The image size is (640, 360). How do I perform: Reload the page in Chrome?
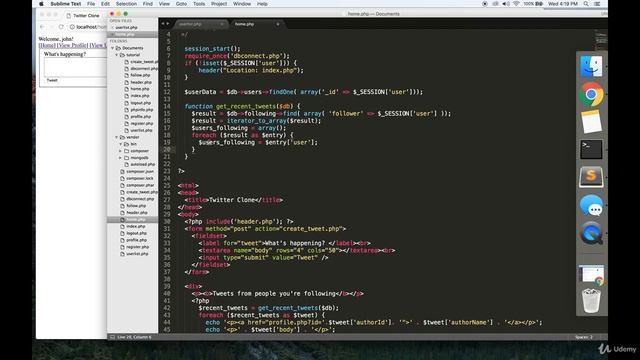(x=61, y=27)
